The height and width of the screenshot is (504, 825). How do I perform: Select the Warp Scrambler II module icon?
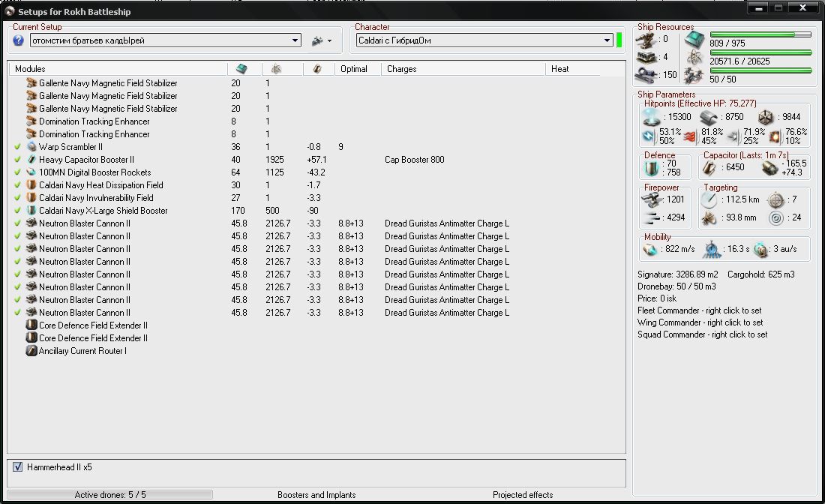click(x=31, y=147)
